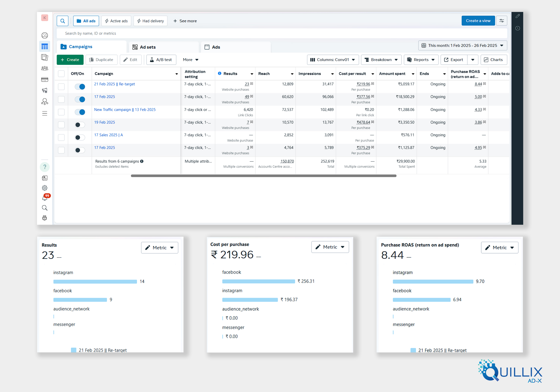
Task: Open the Audiences people icon in sidebar
Action: pyautogui.click(x=45, y=68)
